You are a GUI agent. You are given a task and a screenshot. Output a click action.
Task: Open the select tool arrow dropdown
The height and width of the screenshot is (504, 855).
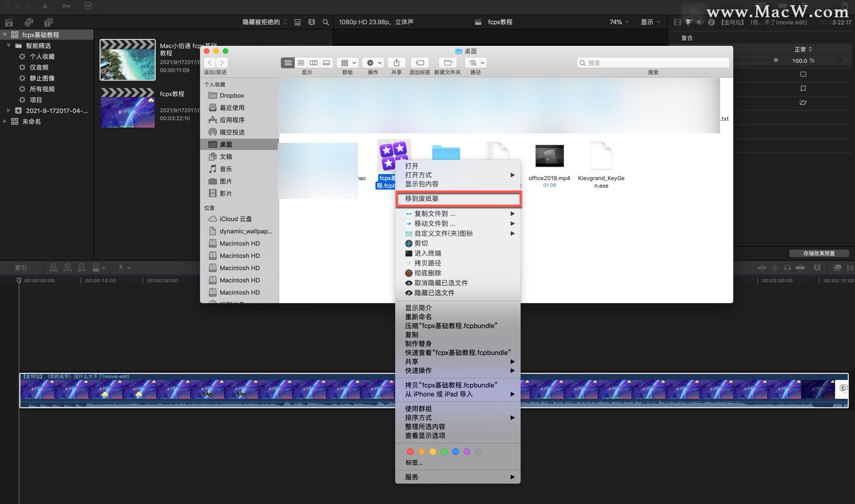point(125,267)
